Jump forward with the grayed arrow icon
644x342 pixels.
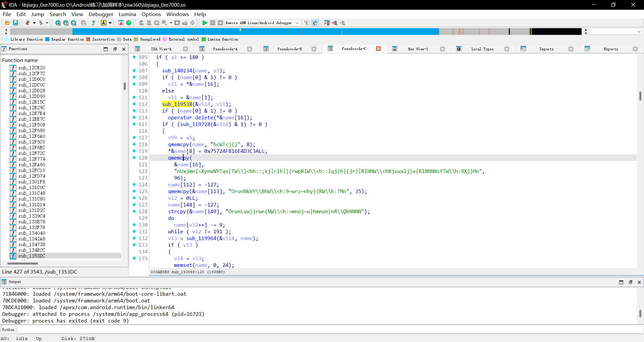tap(41, 23)
